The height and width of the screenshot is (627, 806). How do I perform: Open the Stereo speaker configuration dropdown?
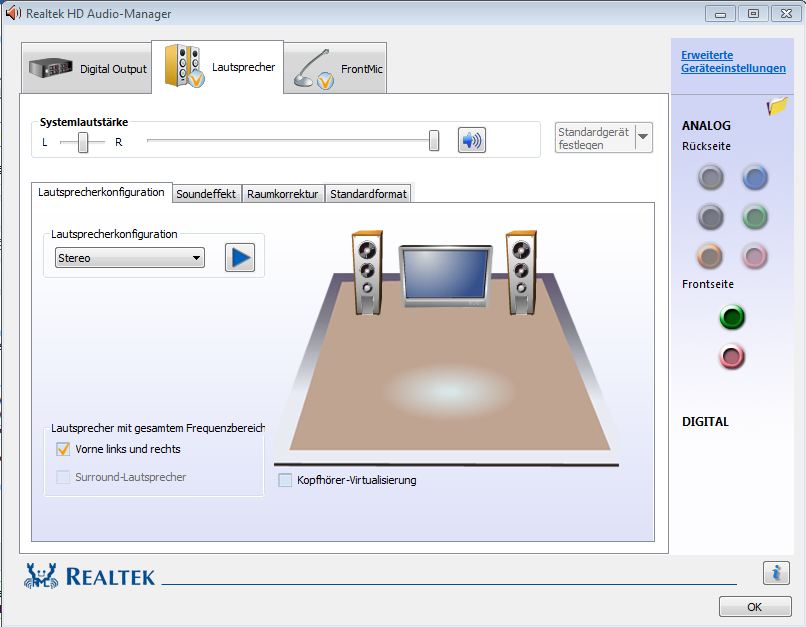point(130,257)
